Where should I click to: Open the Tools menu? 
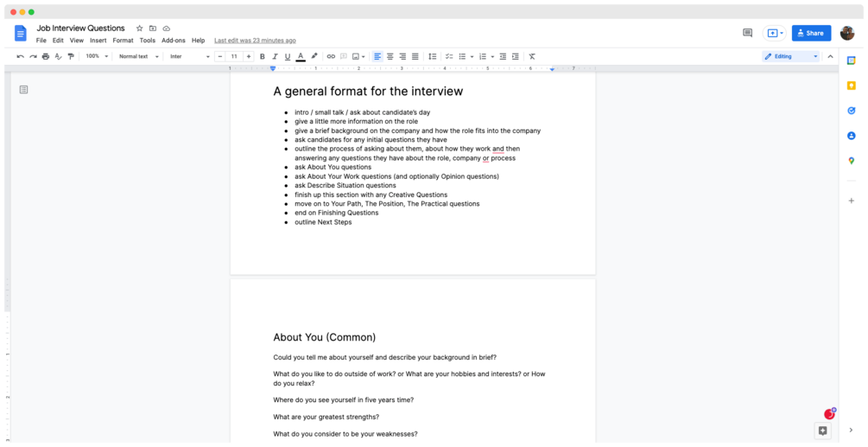pos(147,41)
